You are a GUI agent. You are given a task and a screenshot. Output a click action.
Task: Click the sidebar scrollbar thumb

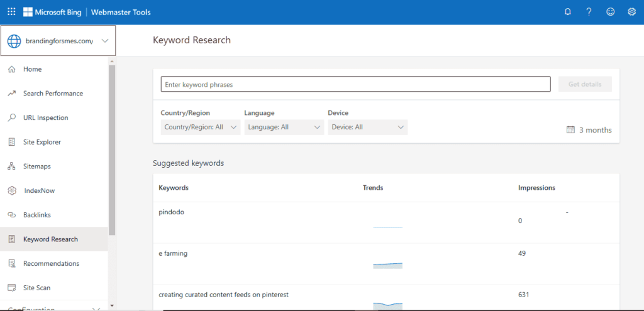(x=112, y=150)
